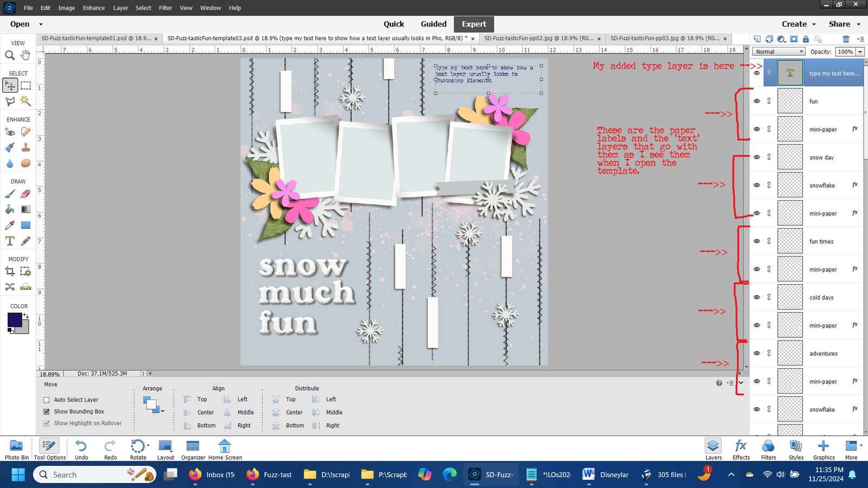Select the Brush tool under Draw
This screenshot has height=488, width=868.
point(9,194)
